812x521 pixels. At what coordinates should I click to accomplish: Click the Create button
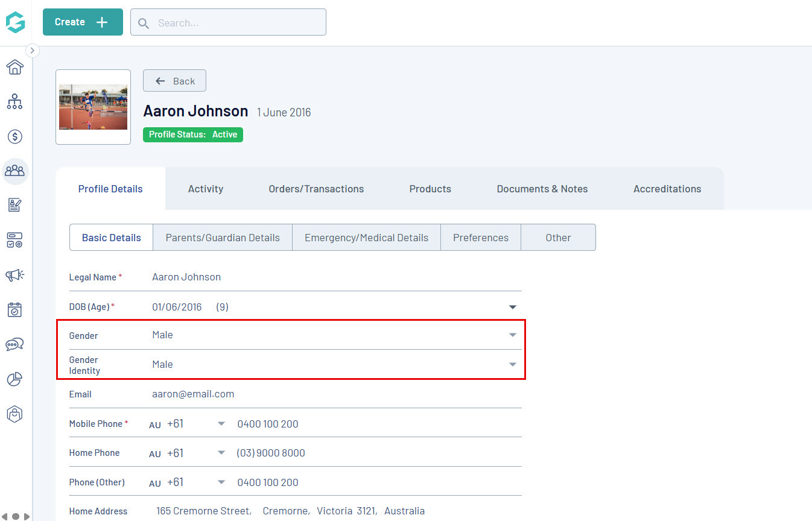pos(83,22)
